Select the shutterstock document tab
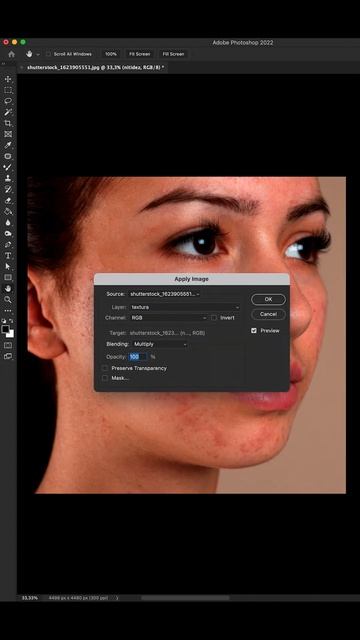This screenshot has width=360, height=640. [96, 67]
